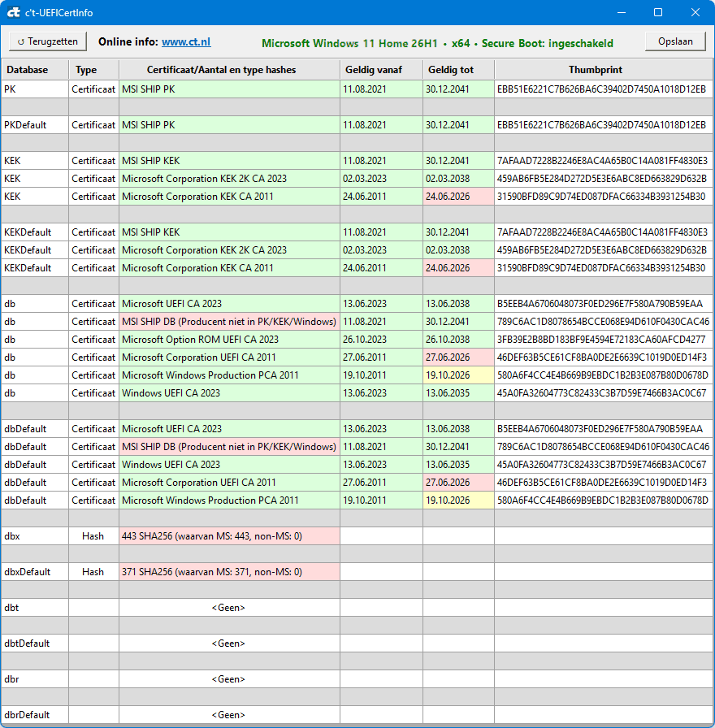Click the dbxDefault database cell

point(35,572)
